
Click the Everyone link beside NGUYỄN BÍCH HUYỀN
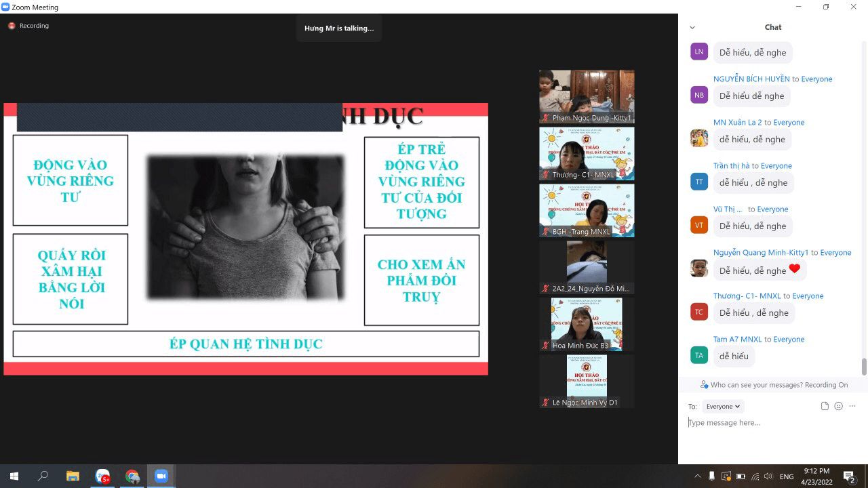(x=816, y=79)
